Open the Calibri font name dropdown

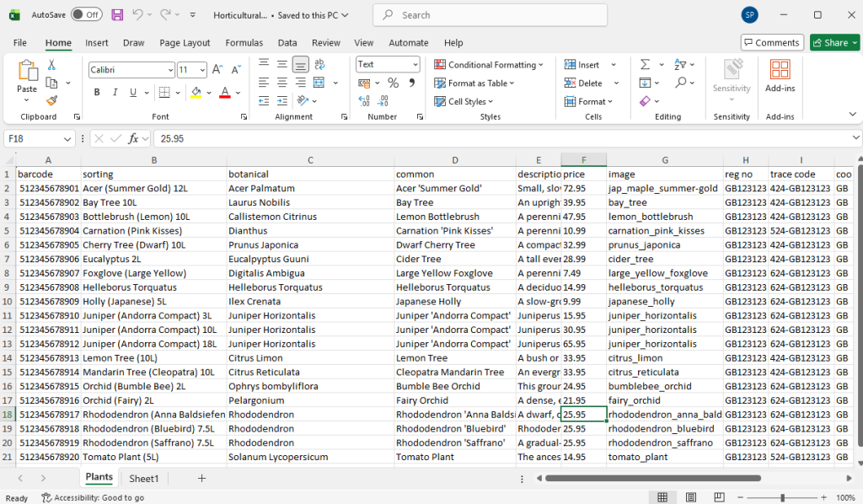(170, 70)
